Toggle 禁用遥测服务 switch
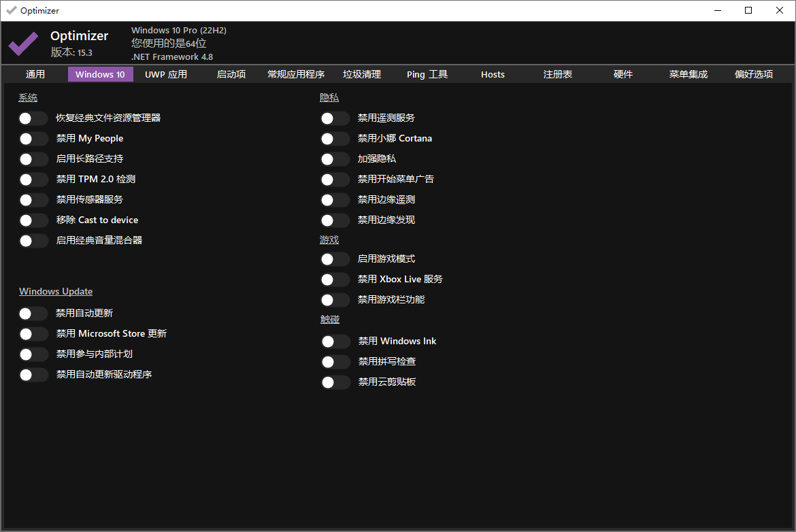 [x=335, y=118]
